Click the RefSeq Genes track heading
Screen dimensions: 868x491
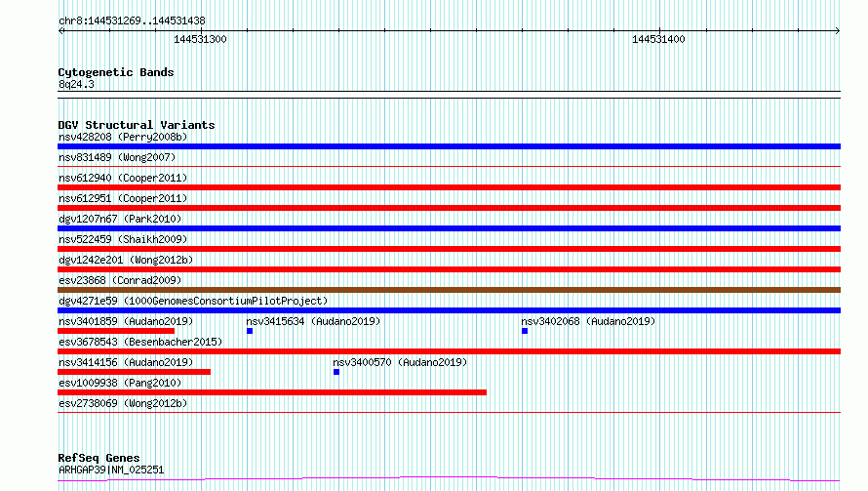[99, 458]
